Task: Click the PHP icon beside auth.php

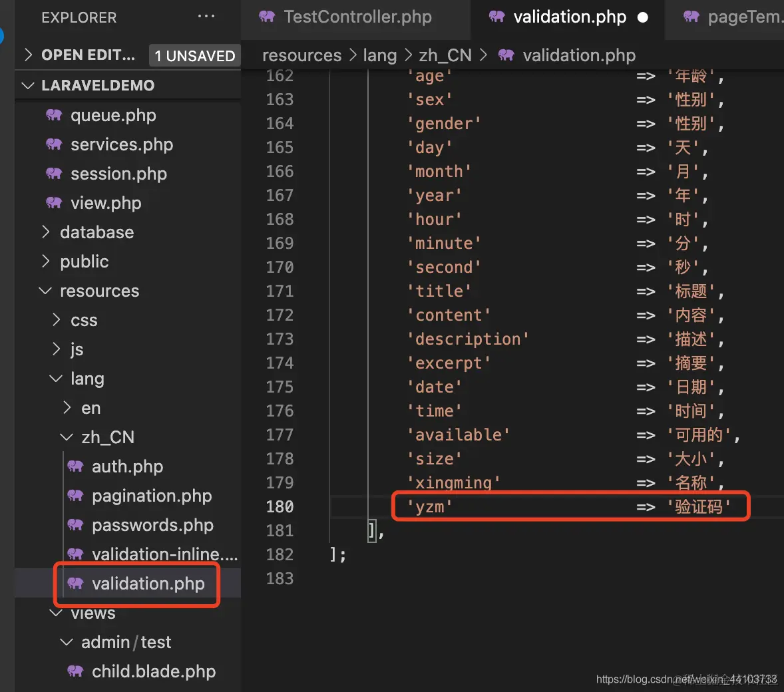Action: (x=75, y=466)
